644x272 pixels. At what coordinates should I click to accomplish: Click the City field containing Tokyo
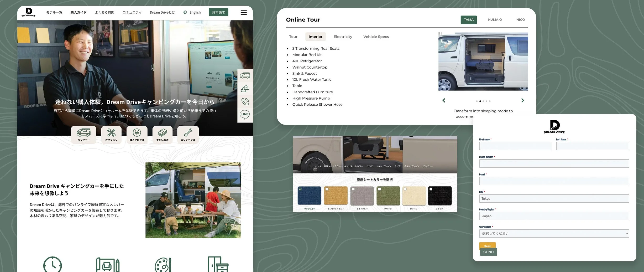tap(554, 198)
